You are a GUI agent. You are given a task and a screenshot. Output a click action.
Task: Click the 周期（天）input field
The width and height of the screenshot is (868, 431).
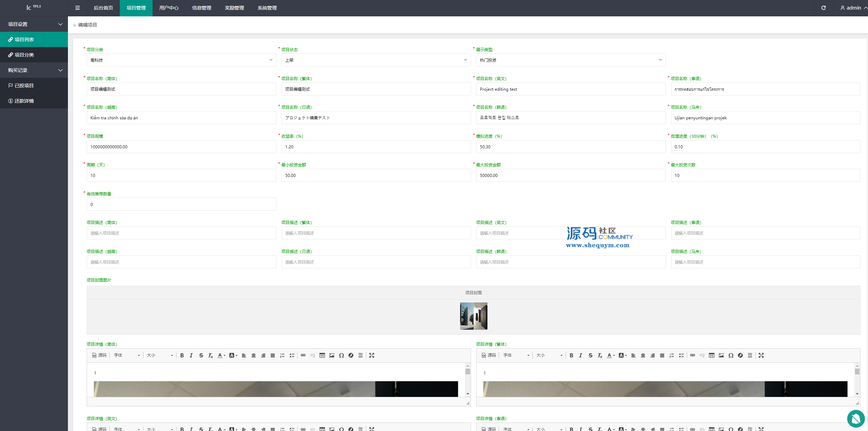181,175
